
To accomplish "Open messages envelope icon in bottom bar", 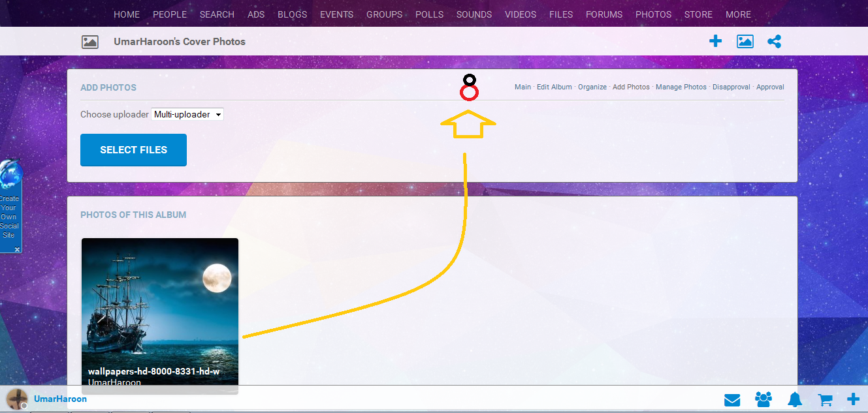I will click(731, 399).
